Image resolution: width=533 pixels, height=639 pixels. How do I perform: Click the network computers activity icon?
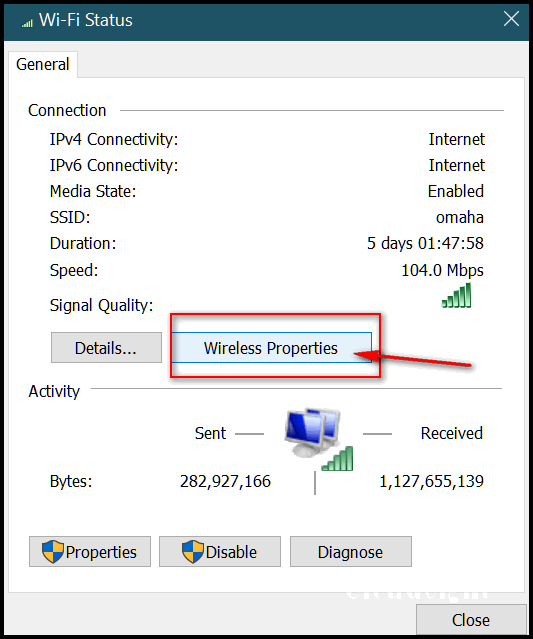click(317, 439)
